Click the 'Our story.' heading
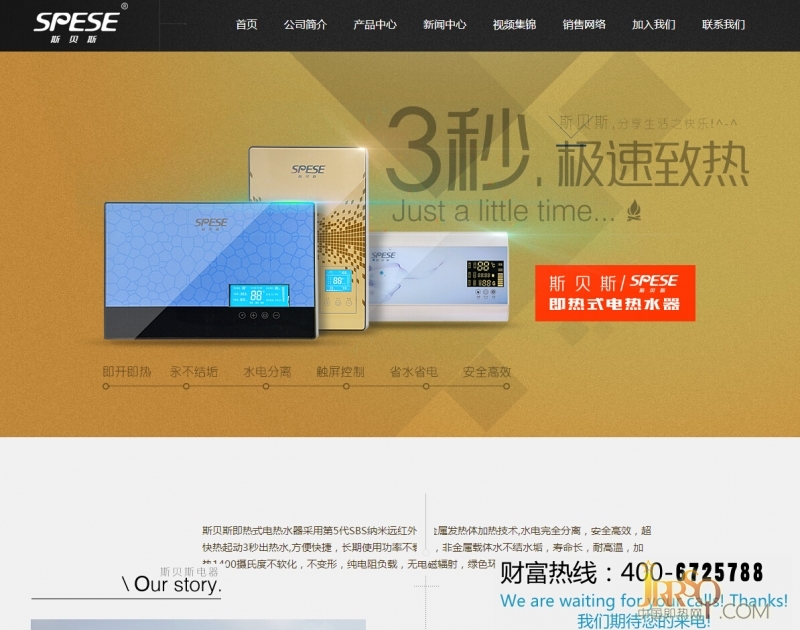Image resolution: width=800 pixels, height=630 pixels. point(172,584)
